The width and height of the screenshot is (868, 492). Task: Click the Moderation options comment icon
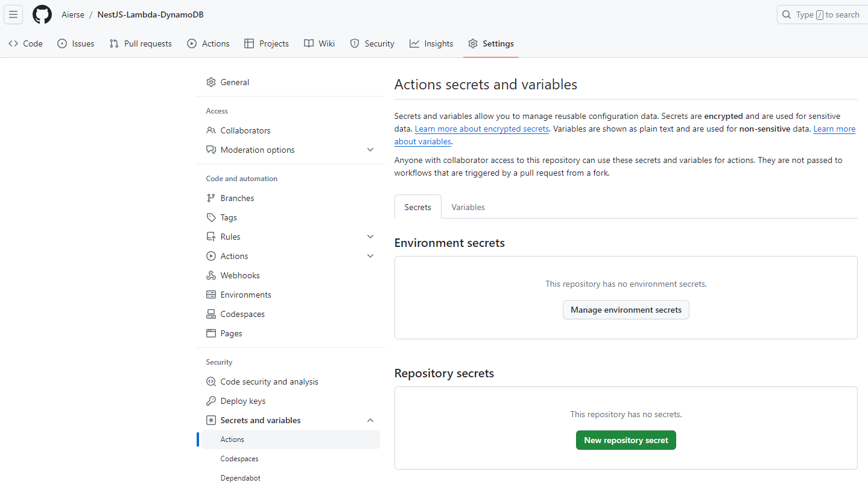pos(211,150)
